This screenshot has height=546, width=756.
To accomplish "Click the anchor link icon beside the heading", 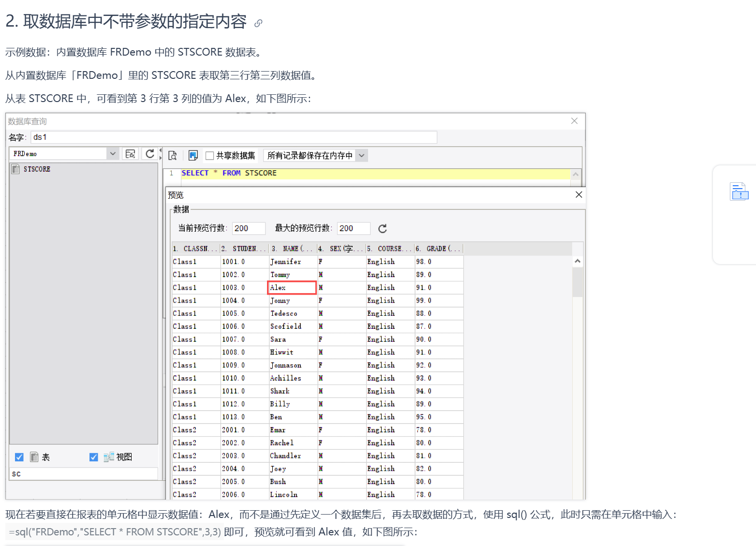I will pos(258,23).
